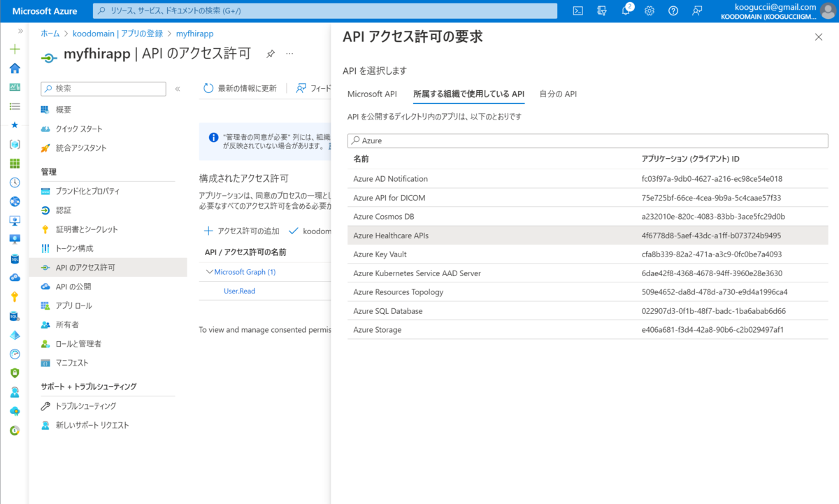
Task: Select Azure Cosmos DB row
Action: [x=587, y=217]
